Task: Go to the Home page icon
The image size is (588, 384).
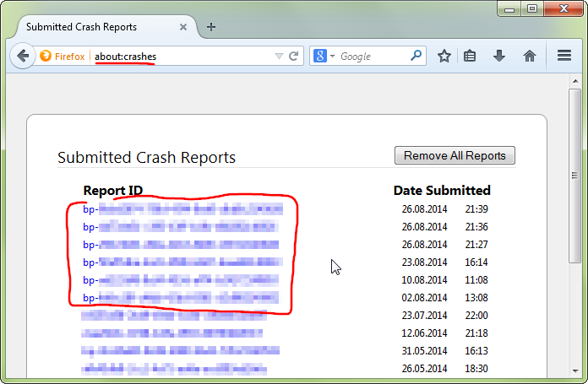Action: click(x=530, y=57)
